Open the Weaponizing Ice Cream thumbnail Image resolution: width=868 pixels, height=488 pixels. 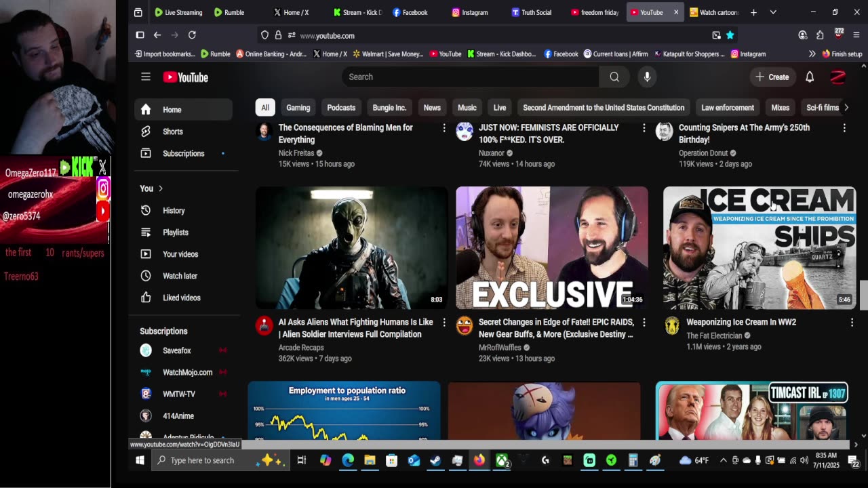click(759, 248)
